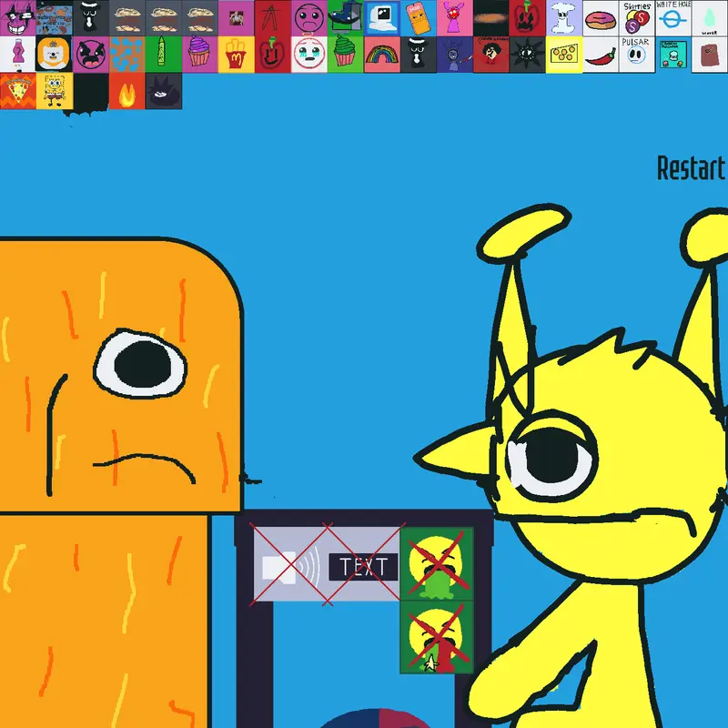Select the teal tile with burger
The width and height of the screenshot is (728, 728).
(x=673, y=55)
